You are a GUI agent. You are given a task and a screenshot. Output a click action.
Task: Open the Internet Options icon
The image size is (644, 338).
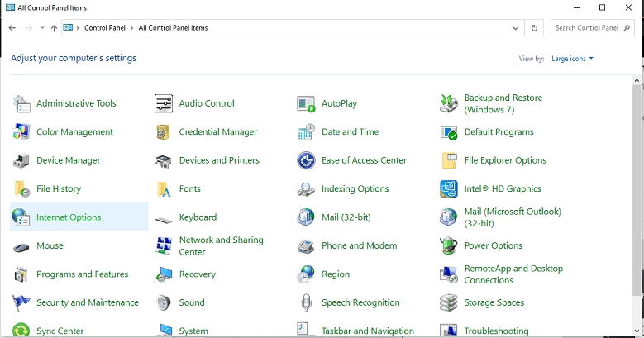[21, 217]
